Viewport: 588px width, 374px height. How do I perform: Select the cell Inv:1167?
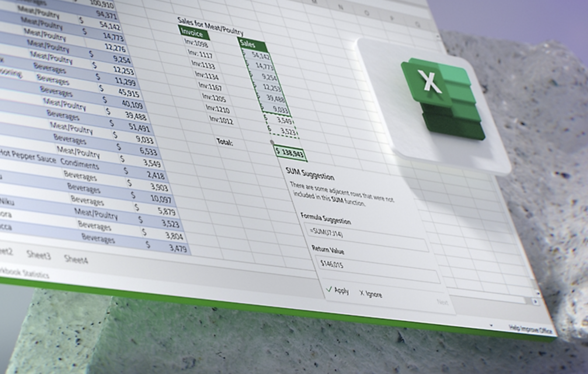[210, 86]
